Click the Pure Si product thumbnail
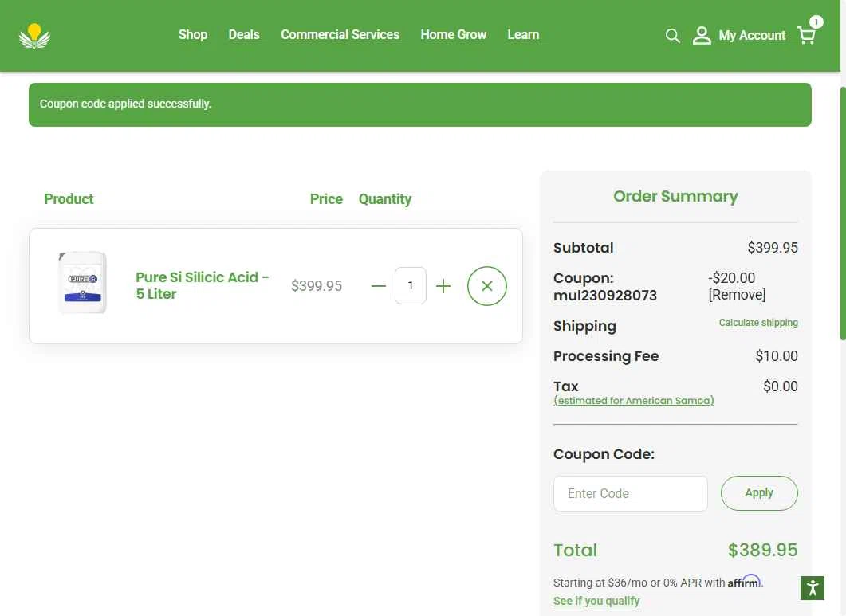846x616 pixels. point(82,282)
